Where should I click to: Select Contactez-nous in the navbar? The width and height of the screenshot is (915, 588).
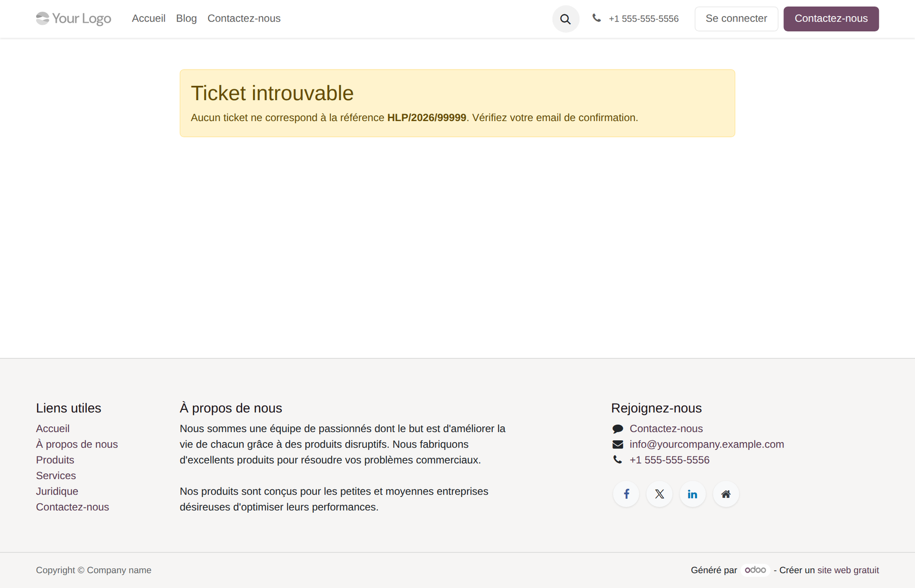[244, 19]
